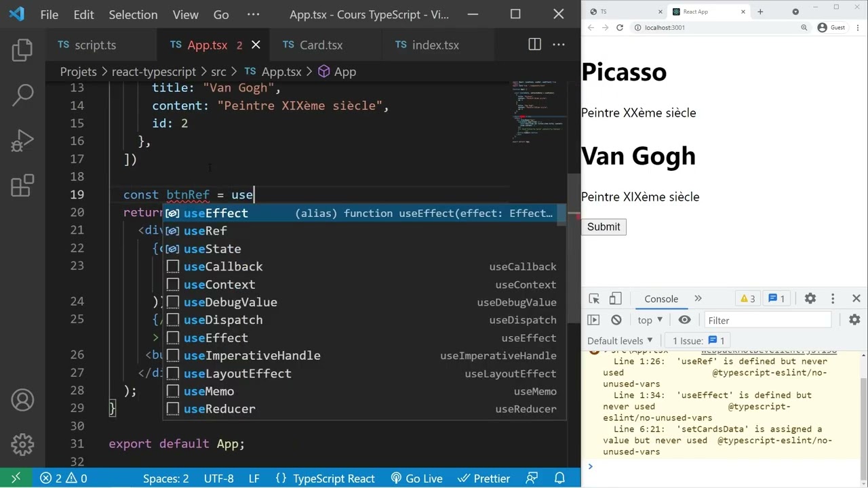Screen dimensions: 868x488
Task: Open the errors and warnings count in the status bar
Action: (x=64, y=478)
